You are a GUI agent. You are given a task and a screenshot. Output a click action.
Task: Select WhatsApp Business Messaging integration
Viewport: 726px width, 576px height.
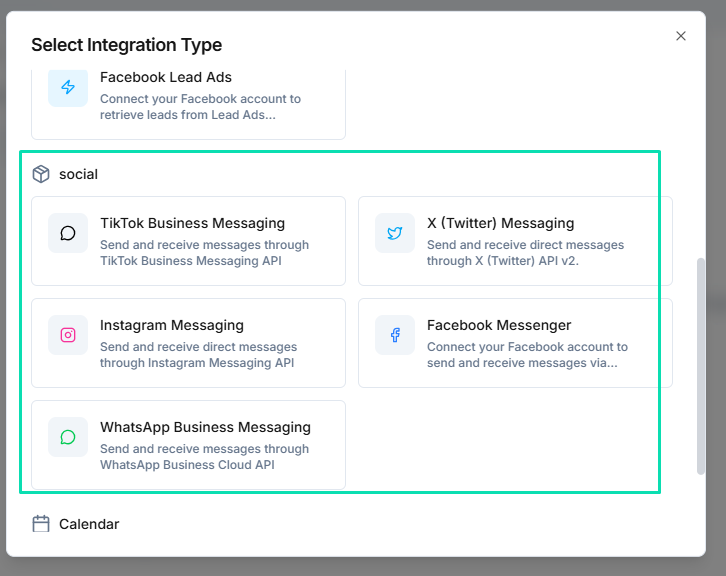pos(188,445)
